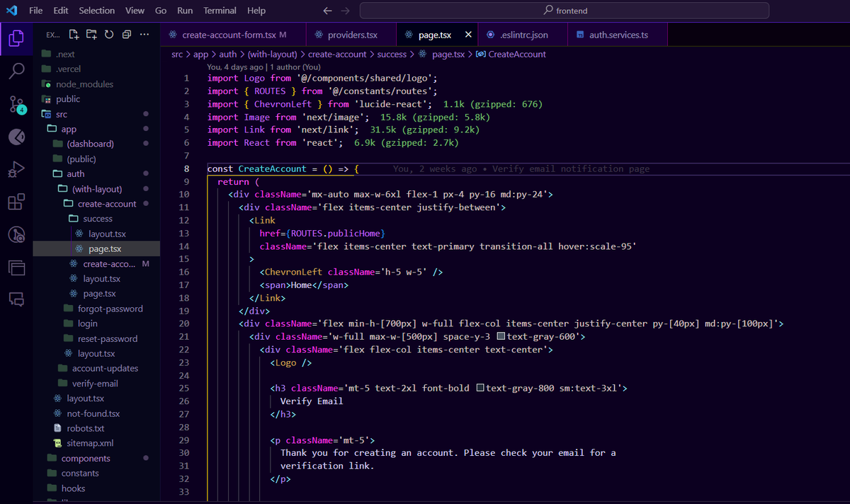The width and height of the screenshot is (850, 504).
Task: Click the text-gray-600 color swatch in code
Action: tap(501, 336)
